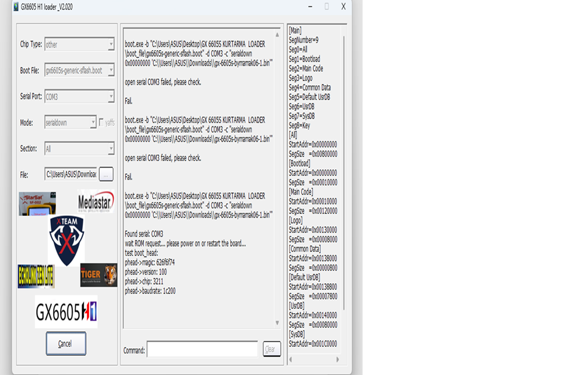Click log panel scroll down arrow
This screenshot has width=588, height=375.
277,323
